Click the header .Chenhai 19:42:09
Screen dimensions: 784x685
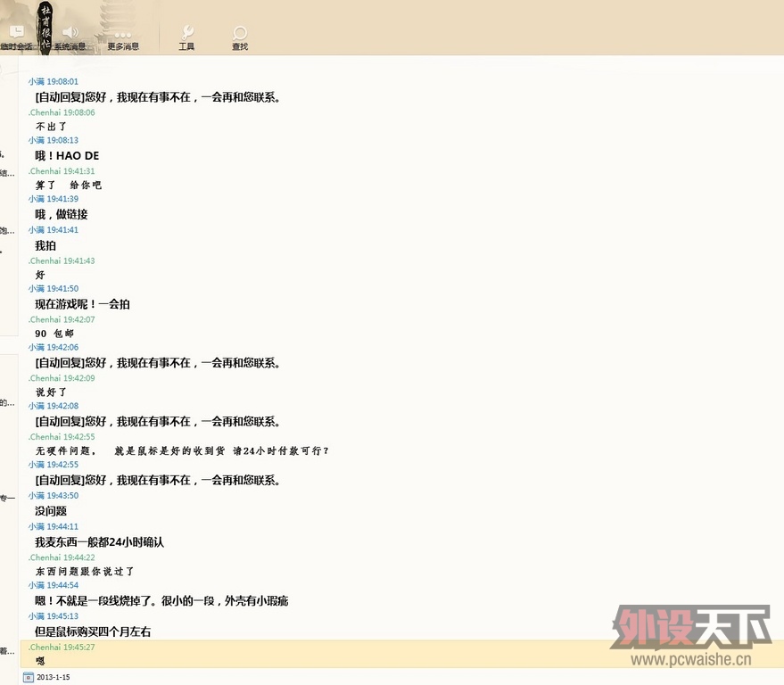(x=62, y=378)
